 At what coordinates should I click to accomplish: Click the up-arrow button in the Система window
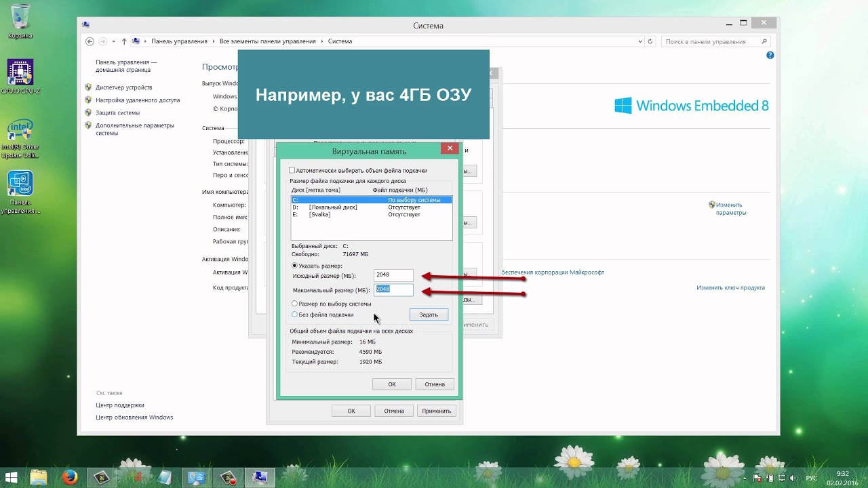pyautogui.click(x=124, y=41)
